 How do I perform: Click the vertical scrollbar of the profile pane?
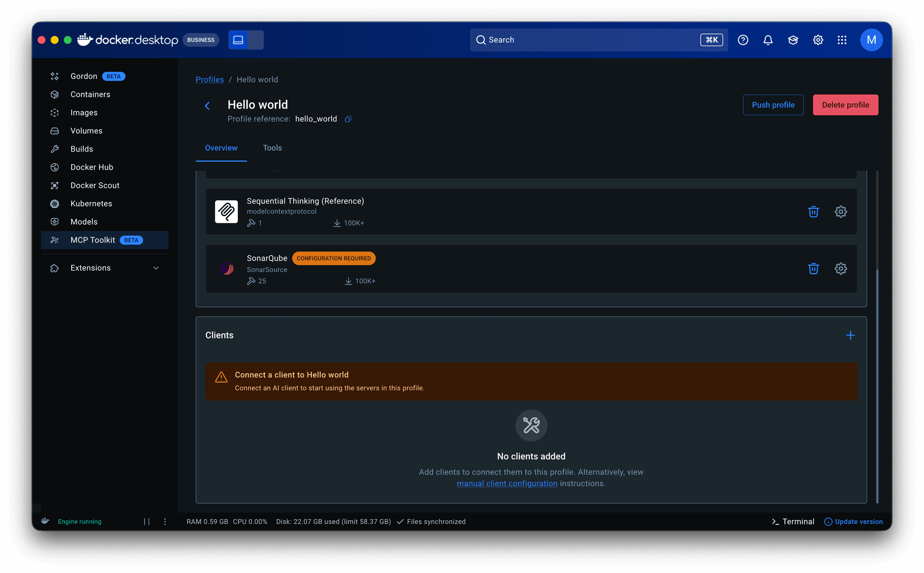[877, 385]
